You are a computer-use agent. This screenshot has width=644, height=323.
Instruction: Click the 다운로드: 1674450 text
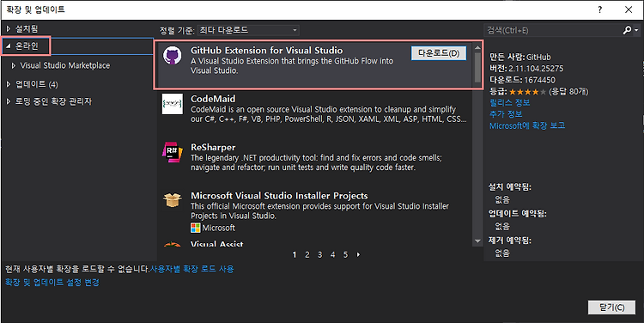coord(522,80)
